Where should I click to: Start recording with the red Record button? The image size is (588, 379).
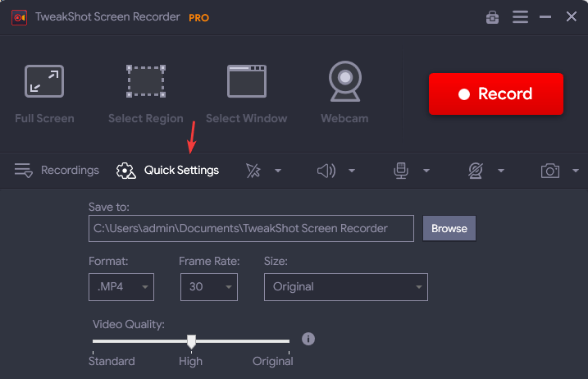496,94
